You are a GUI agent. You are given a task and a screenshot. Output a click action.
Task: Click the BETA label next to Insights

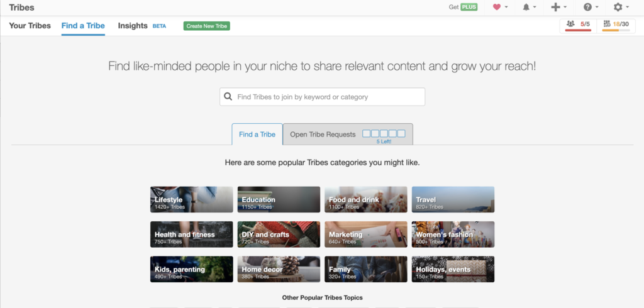pos(159,26)
